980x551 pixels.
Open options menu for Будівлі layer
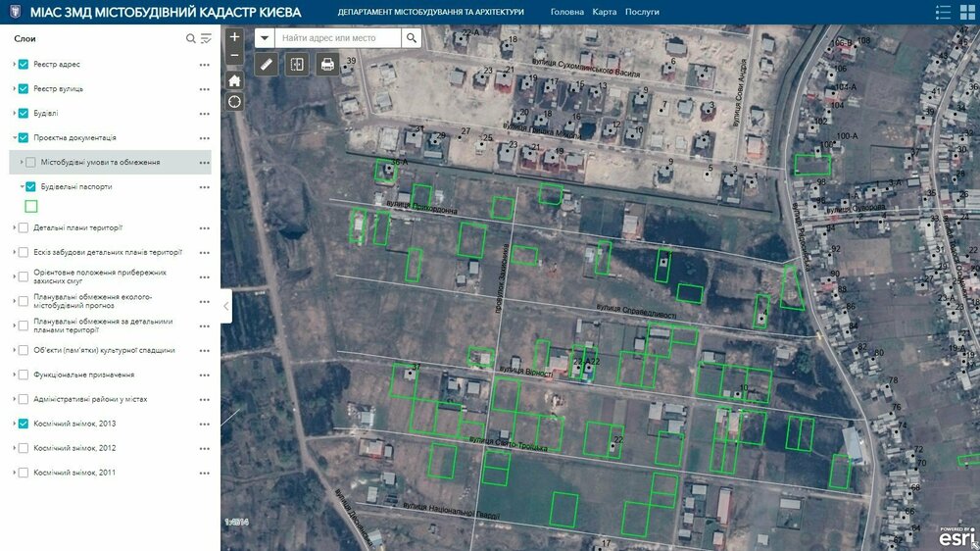(205, 113)
